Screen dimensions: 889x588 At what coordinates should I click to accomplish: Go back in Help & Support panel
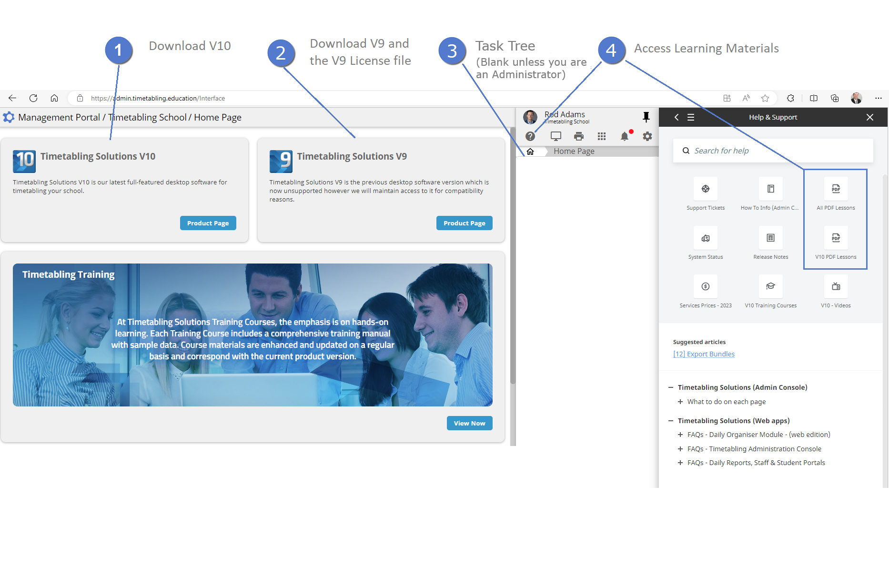coord(677,117)
